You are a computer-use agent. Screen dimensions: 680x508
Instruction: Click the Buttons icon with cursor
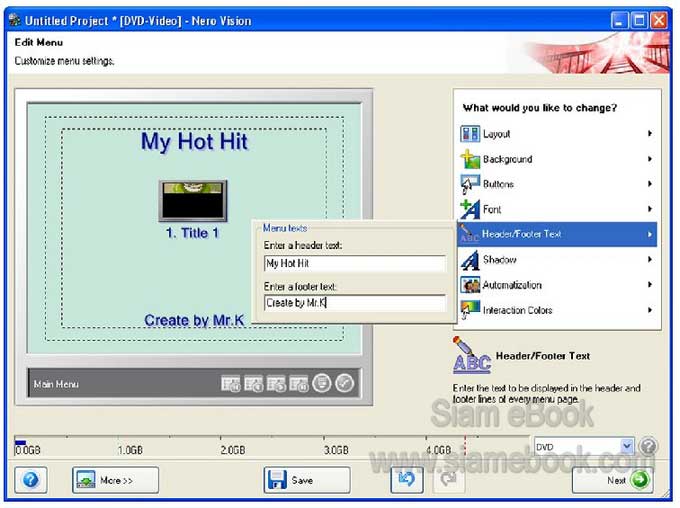coord(470,184)
